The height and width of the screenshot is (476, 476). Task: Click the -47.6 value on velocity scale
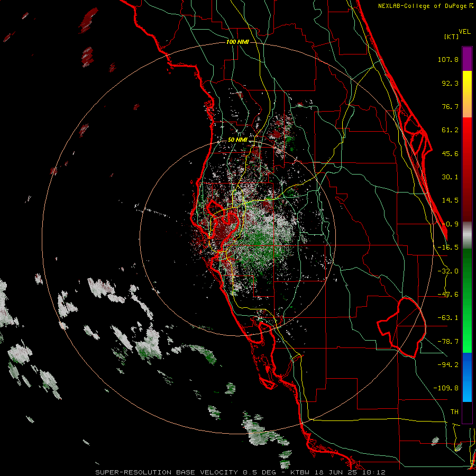pos(448,295)
